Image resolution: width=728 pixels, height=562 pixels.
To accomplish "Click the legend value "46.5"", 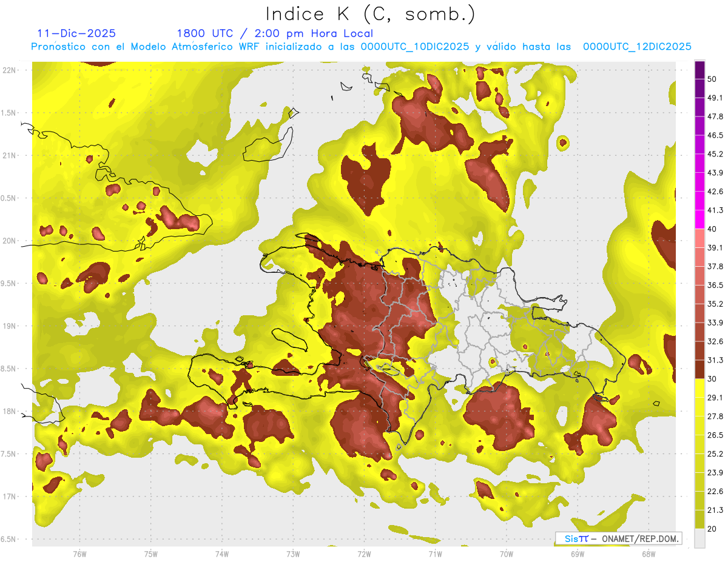I will pyautogui.click(x=715, y=135).
